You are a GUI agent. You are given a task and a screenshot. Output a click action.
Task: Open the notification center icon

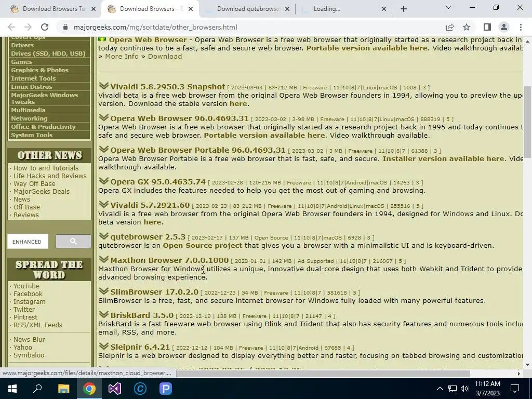[515, 389]
